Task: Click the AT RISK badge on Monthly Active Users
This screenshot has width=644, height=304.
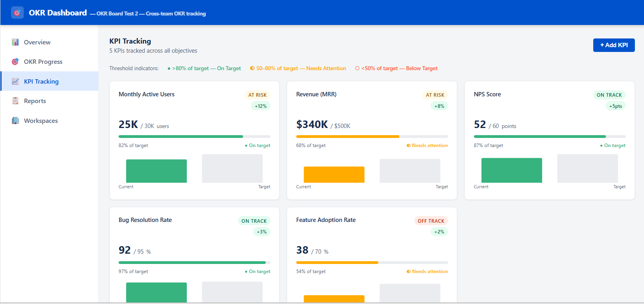Action: [x=257, y=95]
